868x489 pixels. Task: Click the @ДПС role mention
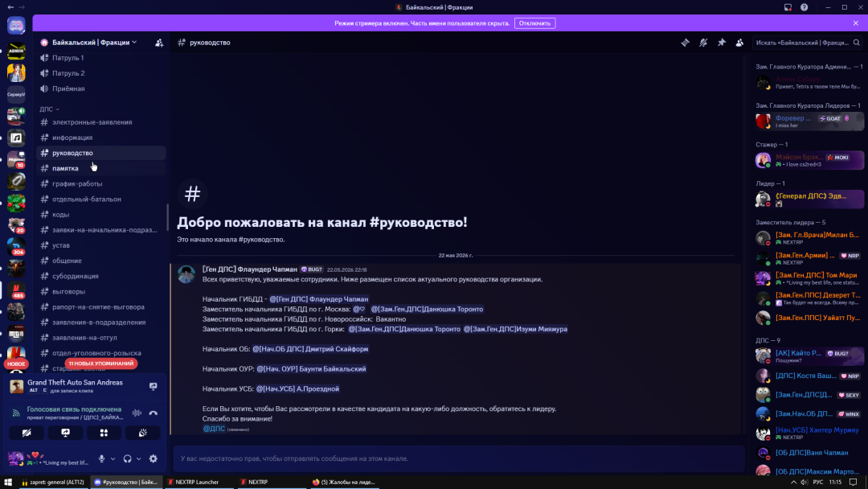point(214,429)
